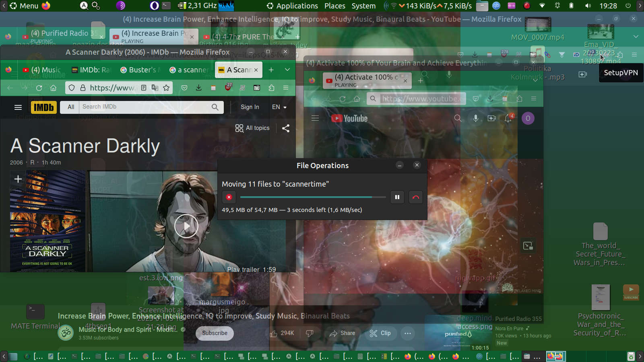
Task: Switch to the "(4) Music" tab
Action: click(x=42, y=70)
